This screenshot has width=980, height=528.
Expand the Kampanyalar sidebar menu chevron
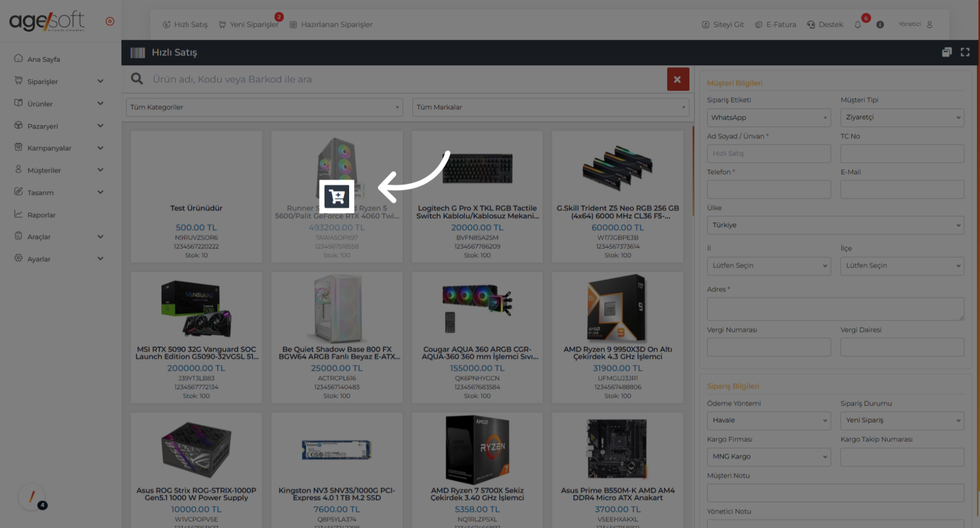(x=101, y=148)
